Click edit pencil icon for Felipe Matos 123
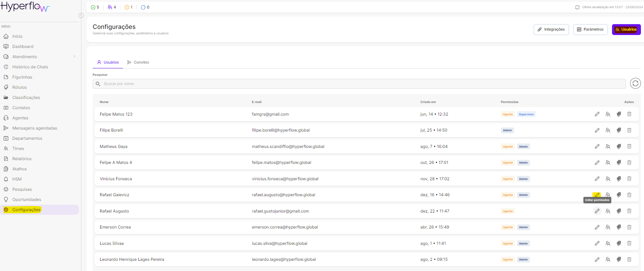Image resolution: width=644 pixels, height=271 pixels. click(x=597, y=114)
